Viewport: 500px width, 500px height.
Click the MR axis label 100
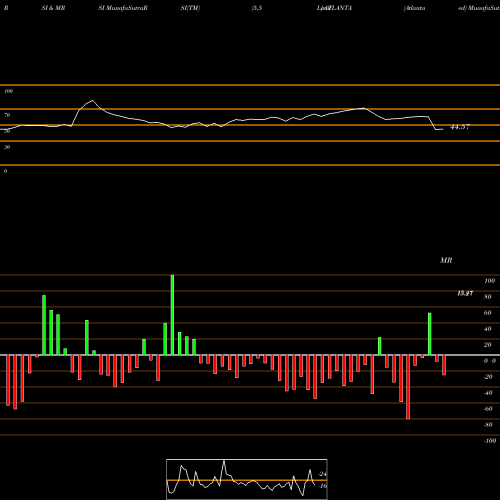click(489, 281)
